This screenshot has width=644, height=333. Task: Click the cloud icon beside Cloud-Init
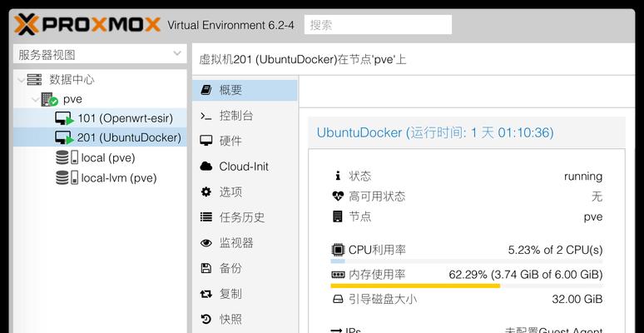[206, 166]
